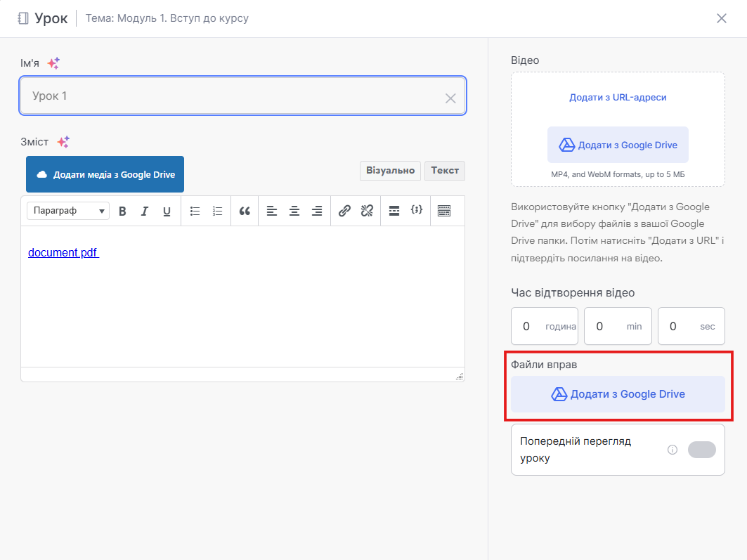Toggle bold formatting in the editor toolbar
The width and height of the screenshot is (747, 560).
(x=122, y=211)
